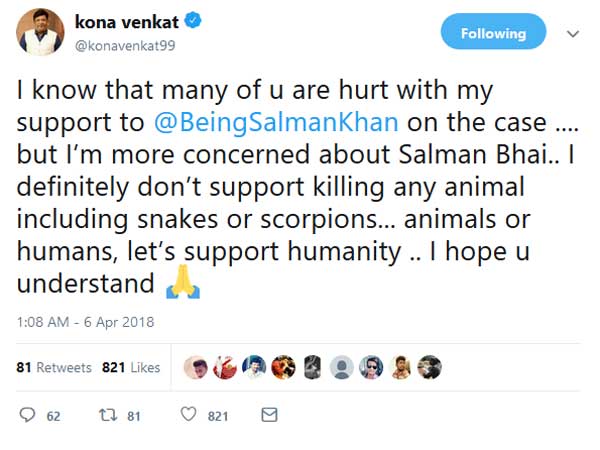Click the last liker avatar thumbnail
This screenshot has height=450, width=600.
click(429, 367)
